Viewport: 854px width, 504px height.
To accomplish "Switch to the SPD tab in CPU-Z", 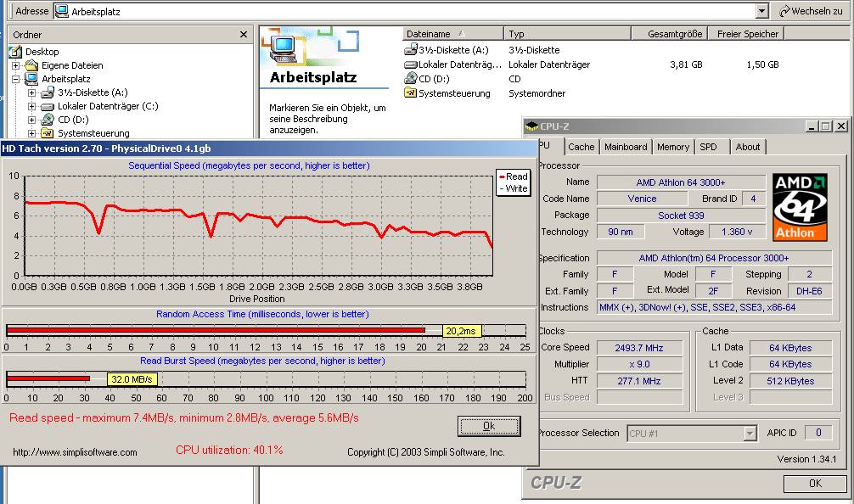I will coord(708,147).
